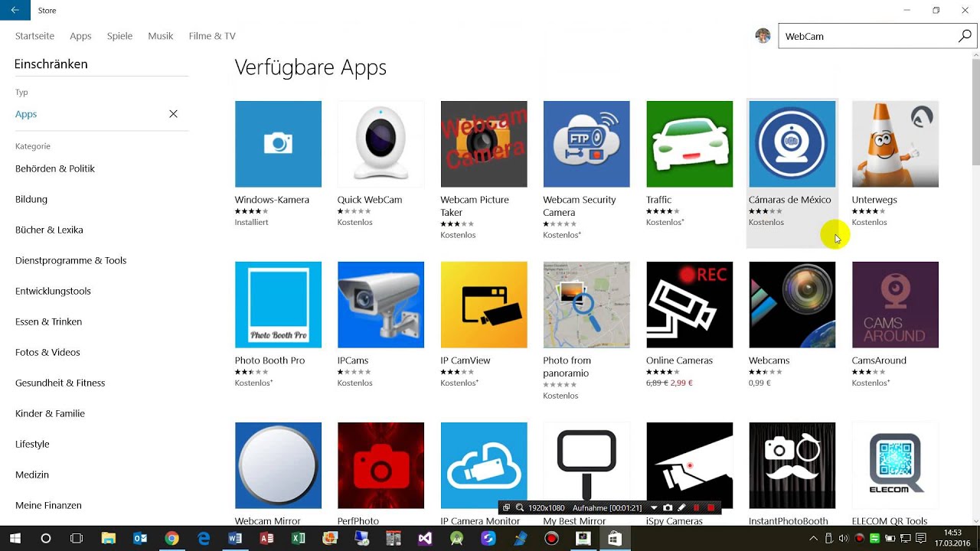Click the taskbar clock showing 14:53
980x551 pixels.
[952, 539]
